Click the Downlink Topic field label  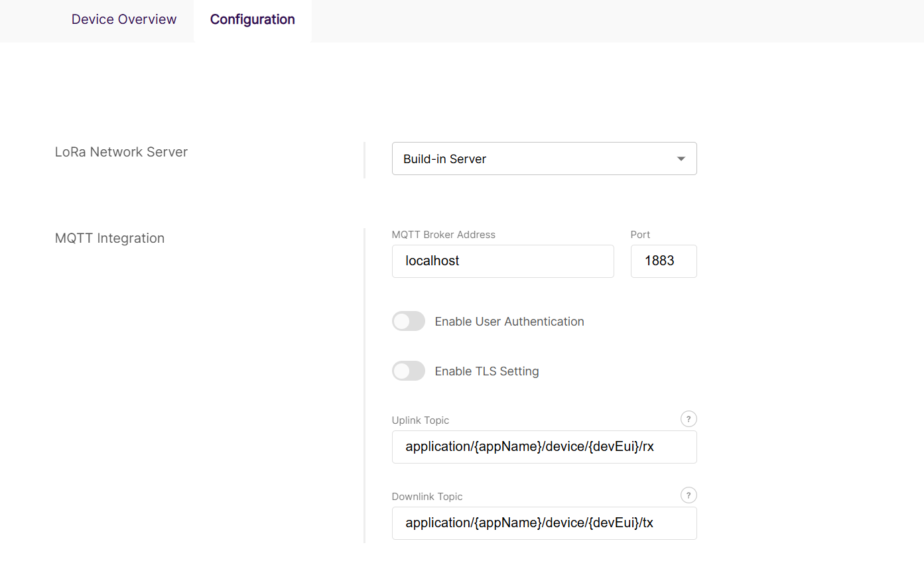427,497
